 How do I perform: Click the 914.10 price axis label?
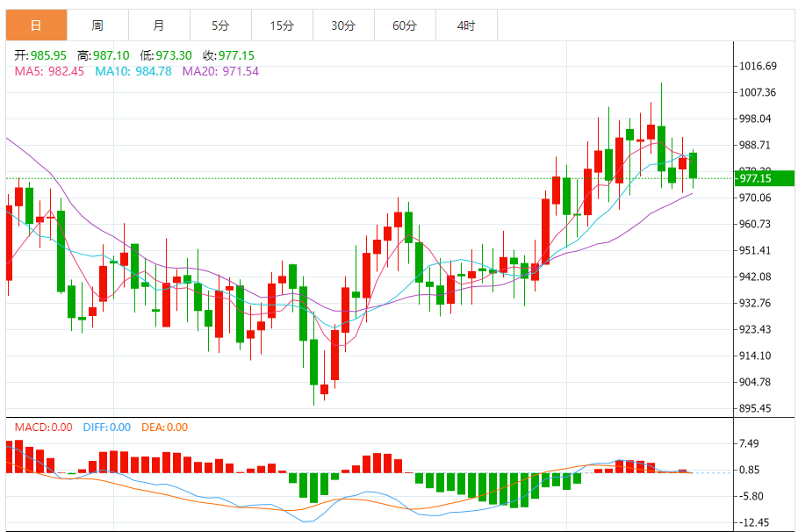coord(755,356)
